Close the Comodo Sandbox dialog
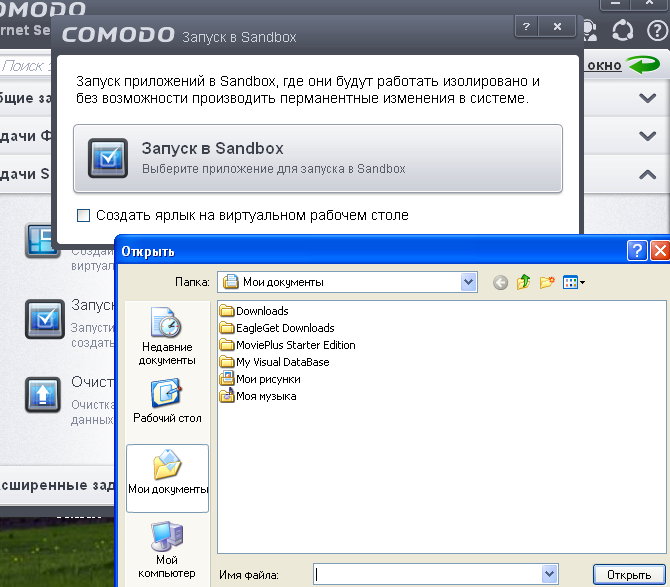 click(557, 26)
